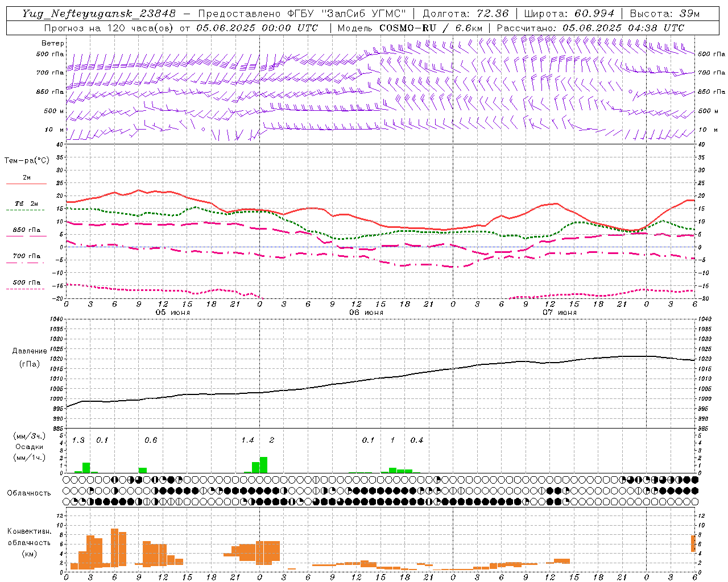The height and width of the screenshot is (582, 728).
Task: Click the Облачность panel label
Action: (29, 493)
